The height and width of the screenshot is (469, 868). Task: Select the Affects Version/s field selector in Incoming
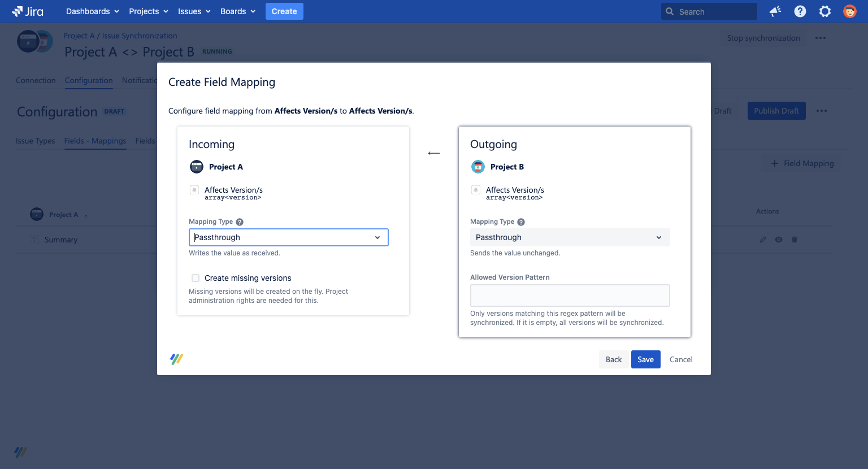(x=194, y=190)
